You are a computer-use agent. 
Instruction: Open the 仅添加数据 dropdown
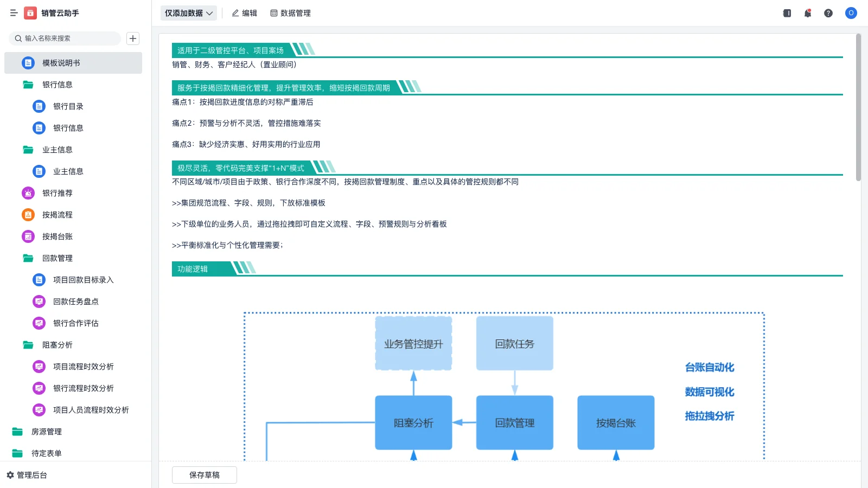coord(187,12)
